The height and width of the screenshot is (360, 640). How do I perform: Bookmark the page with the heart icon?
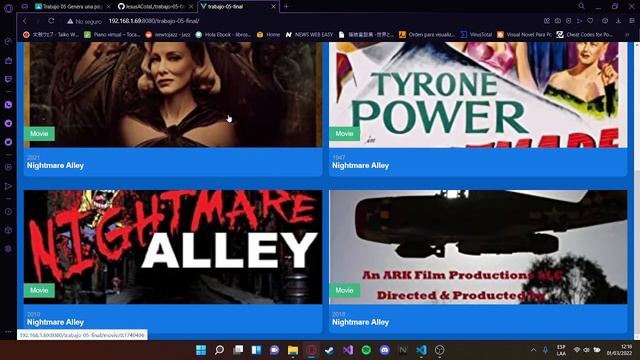click(590, 21)
